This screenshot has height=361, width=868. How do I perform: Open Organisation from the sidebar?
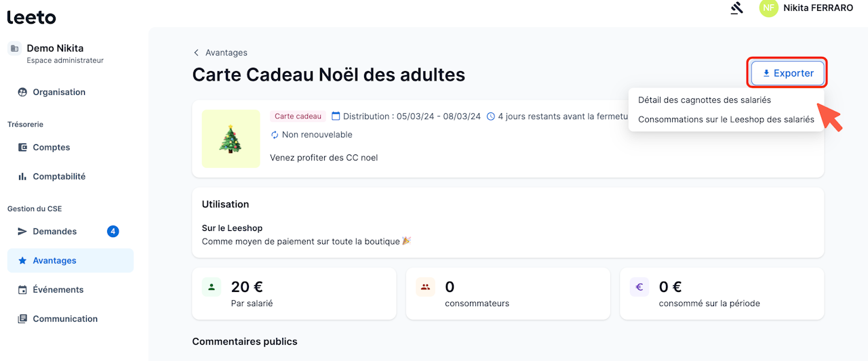[59, 92]
